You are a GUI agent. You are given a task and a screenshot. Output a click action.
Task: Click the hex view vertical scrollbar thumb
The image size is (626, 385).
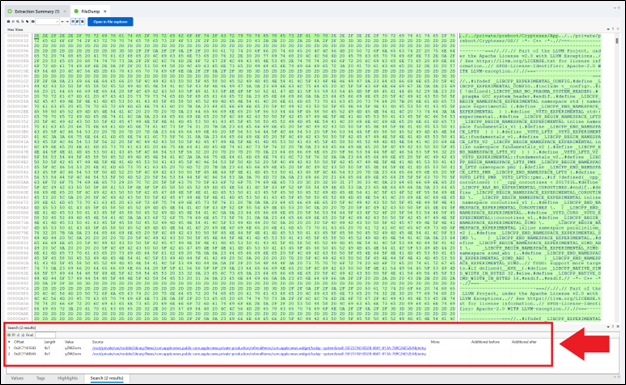tap(617, 41)
